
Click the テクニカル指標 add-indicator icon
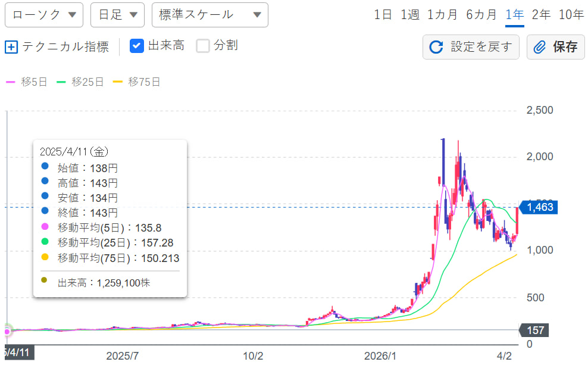click(11, 46)
